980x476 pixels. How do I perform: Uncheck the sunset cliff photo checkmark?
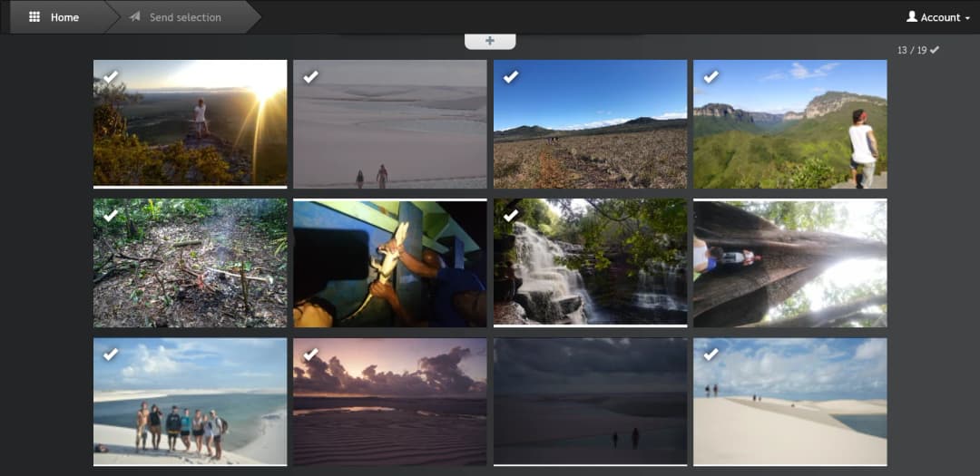(111, 76)
